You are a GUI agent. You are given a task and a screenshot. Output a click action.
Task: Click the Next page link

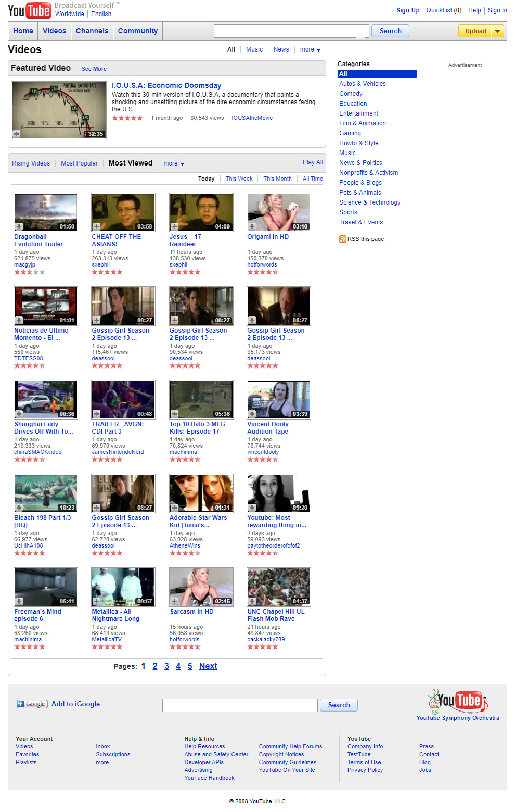(208, 666)
